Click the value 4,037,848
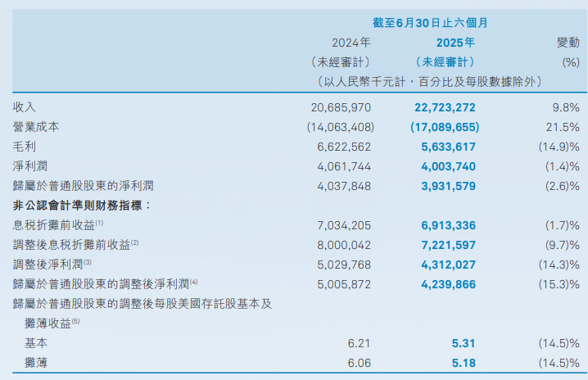Viewport: 588px width, 380px height. tap(344, 187)
